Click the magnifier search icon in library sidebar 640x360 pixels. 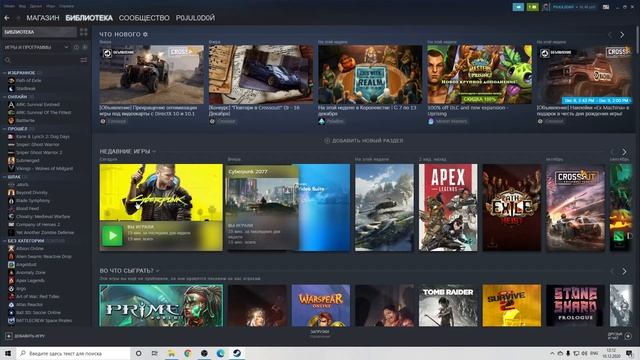click(7, 60)
